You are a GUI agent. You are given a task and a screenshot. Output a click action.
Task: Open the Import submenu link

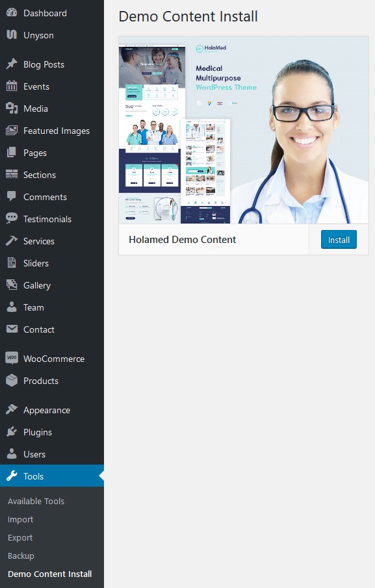tap(21, 520)
